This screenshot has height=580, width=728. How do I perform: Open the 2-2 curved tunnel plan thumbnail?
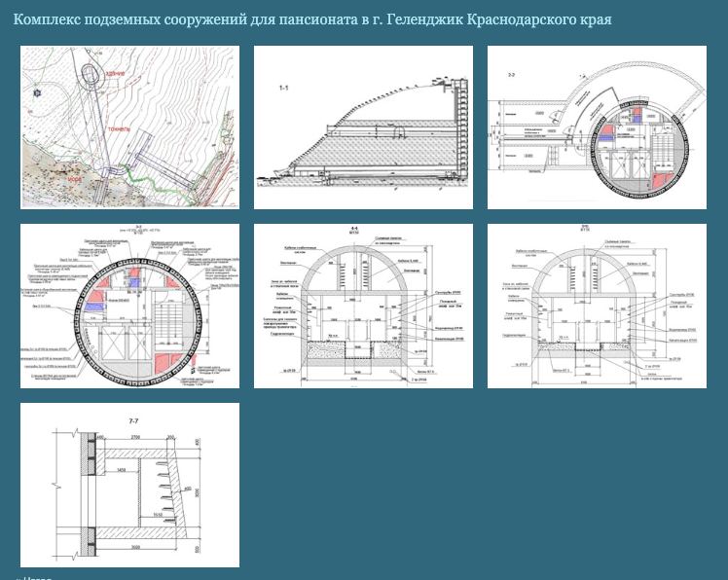point(597,127)
